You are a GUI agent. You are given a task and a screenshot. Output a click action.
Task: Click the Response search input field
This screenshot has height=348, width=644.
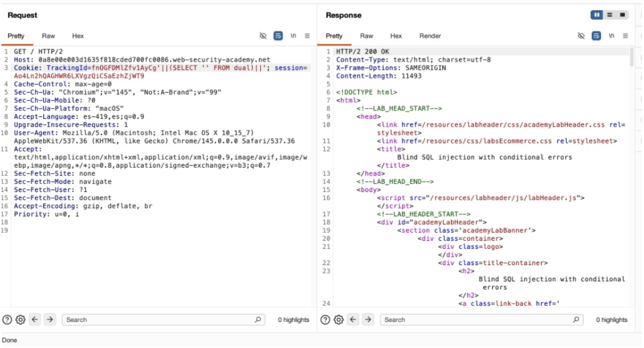pyautogui.click(x=476, y=320)
